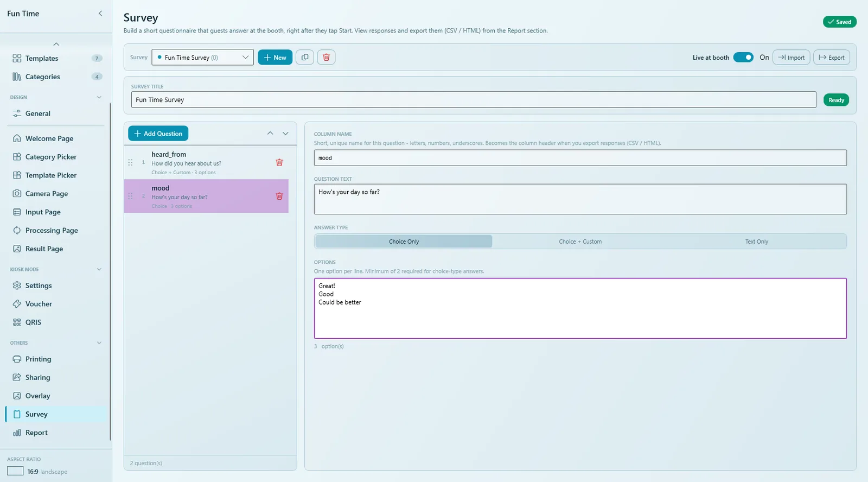This screenshot has width=868, height=482.
Task: Click the 3 option(s) counter
Action: pos(329,346)
